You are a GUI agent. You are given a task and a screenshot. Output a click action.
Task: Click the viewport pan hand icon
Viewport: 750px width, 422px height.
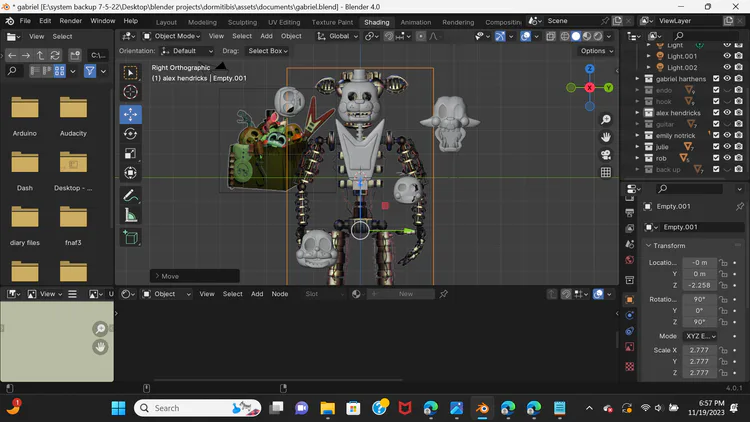(606, 137)
